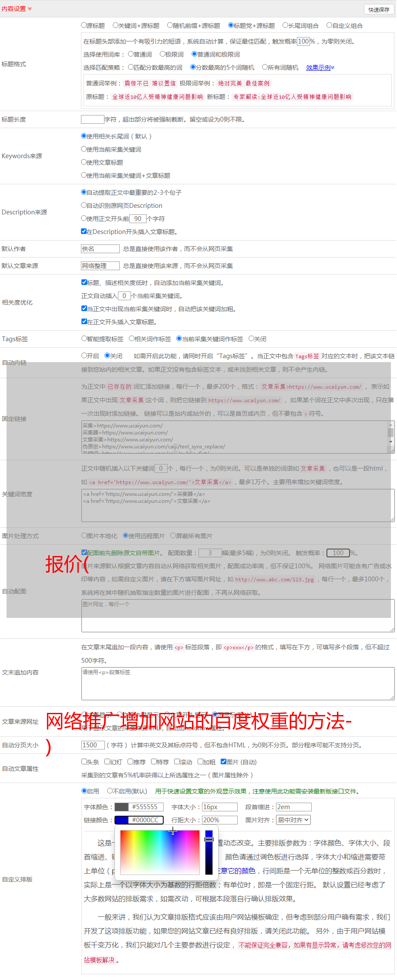Screen dimensions: 397x980
Task: Open the 图片对齐 dropdown
Action: pos(294,820)
